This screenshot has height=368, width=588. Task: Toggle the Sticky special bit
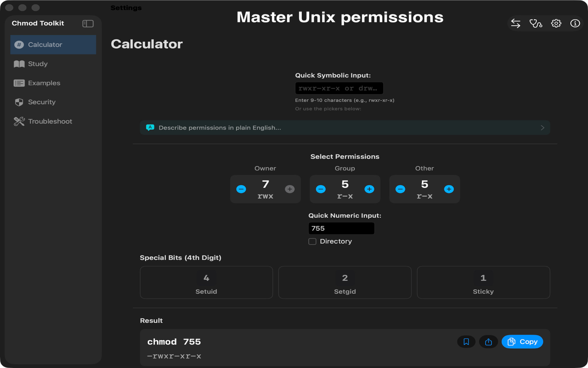(483, 282)
